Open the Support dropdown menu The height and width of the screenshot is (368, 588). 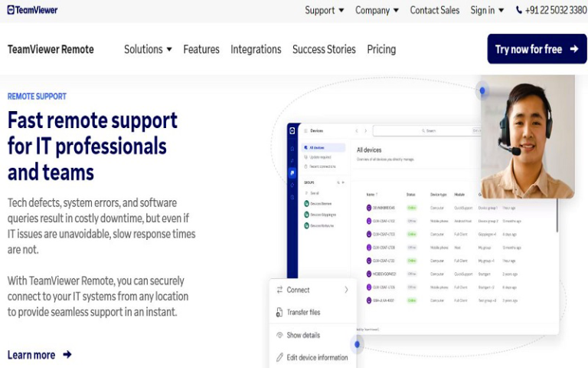325,10
